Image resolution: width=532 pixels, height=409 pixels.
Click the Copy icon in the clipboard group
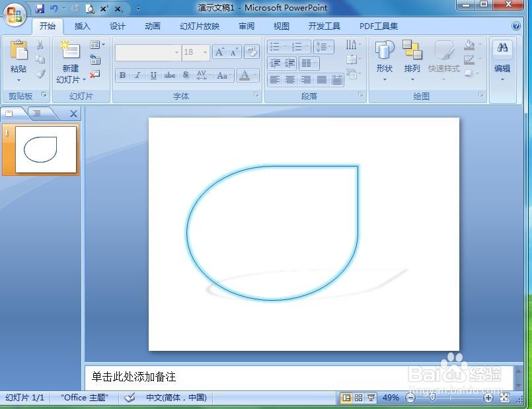(x=40, y=58)
